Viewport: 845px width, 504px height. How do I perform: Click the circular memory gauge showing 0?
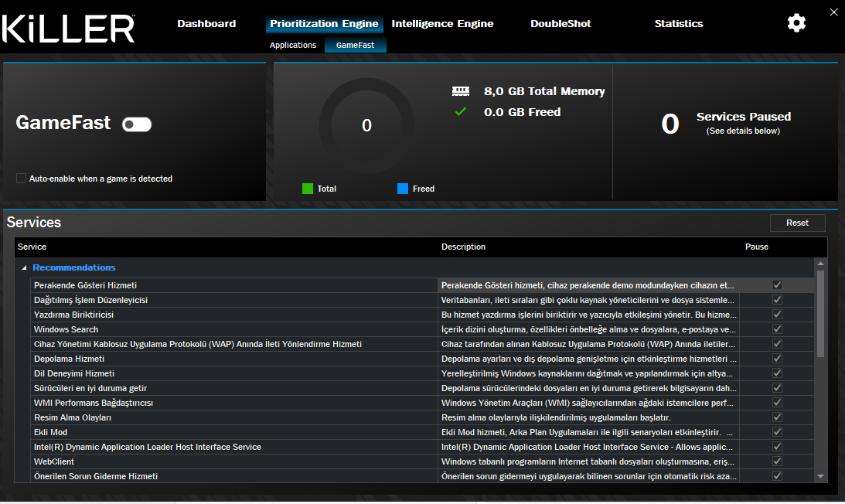coord(366,125)
